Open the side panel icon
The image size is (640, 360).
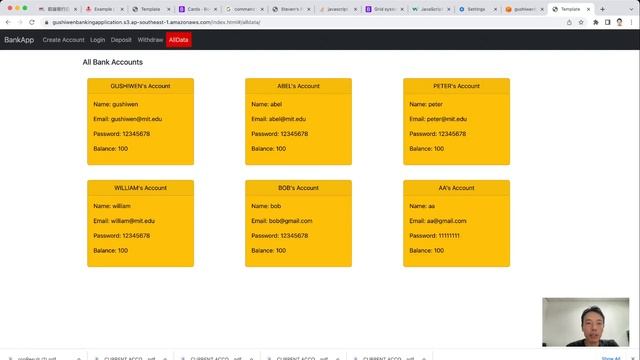pos(607,22)
